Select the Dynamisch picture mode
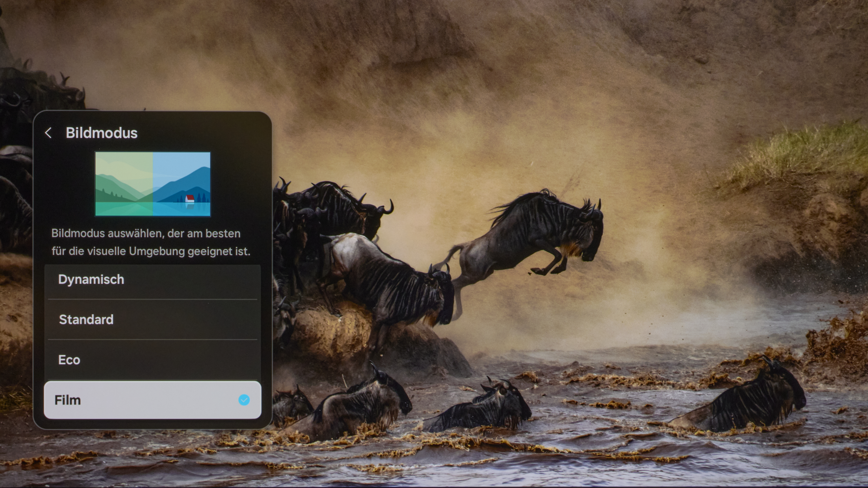 tap(91, 279)
